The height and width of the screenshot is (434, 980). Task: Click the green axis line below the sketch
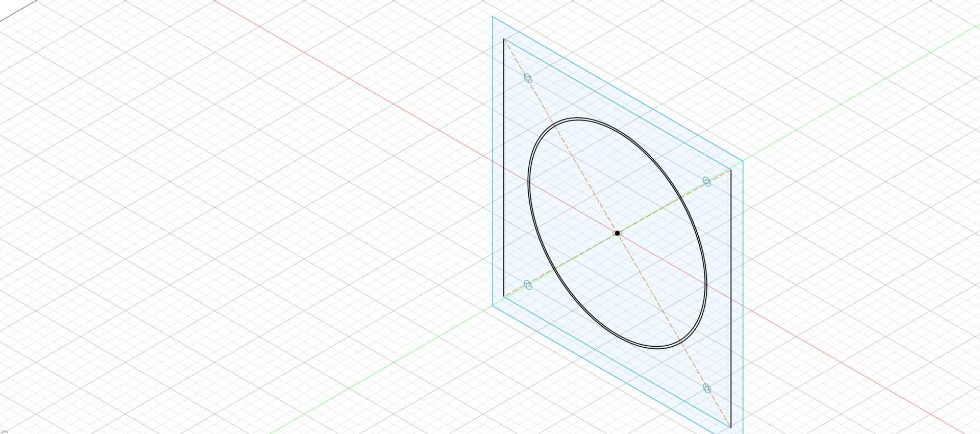383,368
